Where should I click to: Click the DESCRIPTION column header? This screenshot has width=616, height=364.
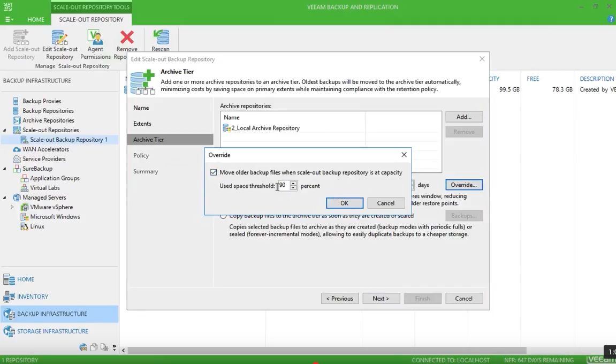coord(596,79)
